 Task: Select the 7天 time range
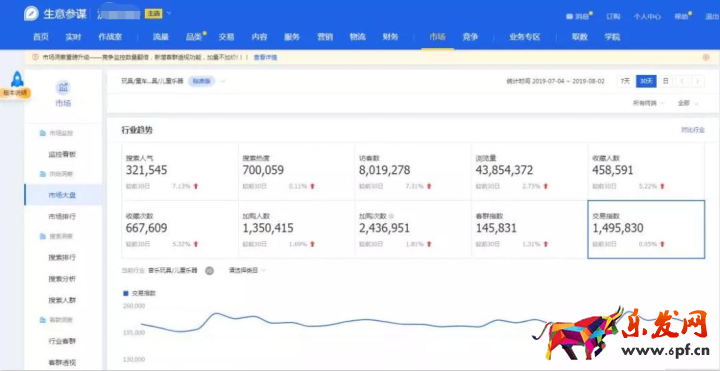(x=625, y=81)
